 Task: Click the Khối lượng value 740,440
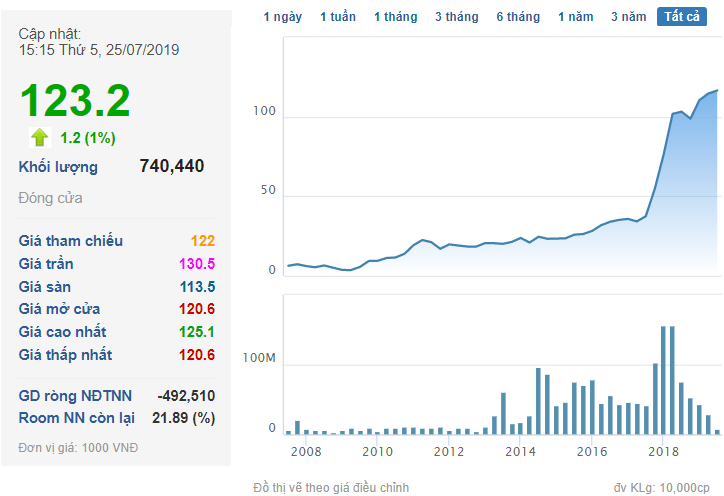pos(171,166)
